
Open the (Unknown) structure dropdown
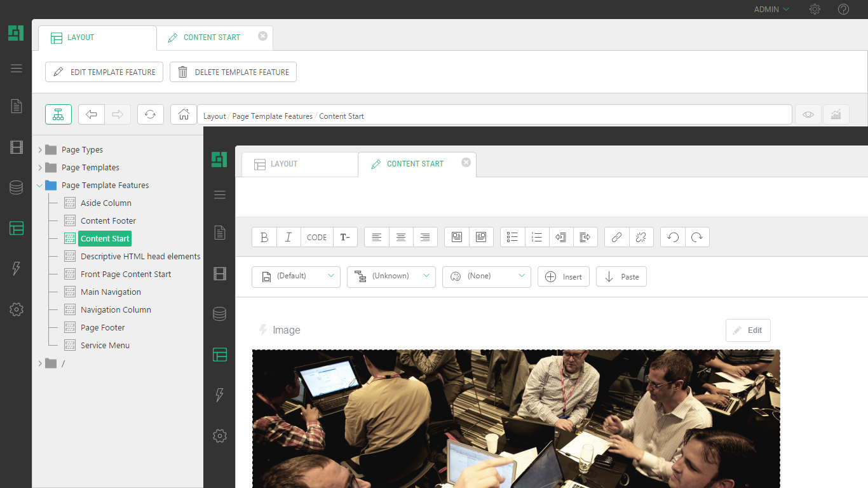[x=391, y=276]
